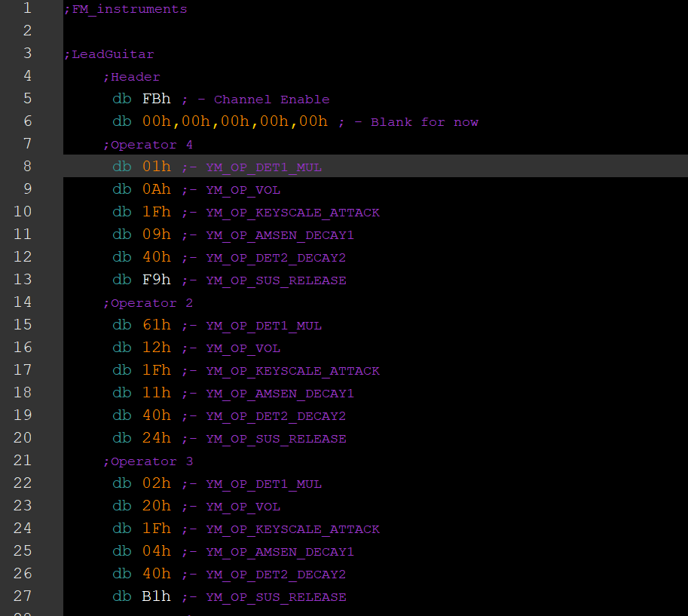The width and height of the screenshot is (688, 616).
Task: Click "YM_OP_VOL" on line 9
Action: tap(243, 190)
